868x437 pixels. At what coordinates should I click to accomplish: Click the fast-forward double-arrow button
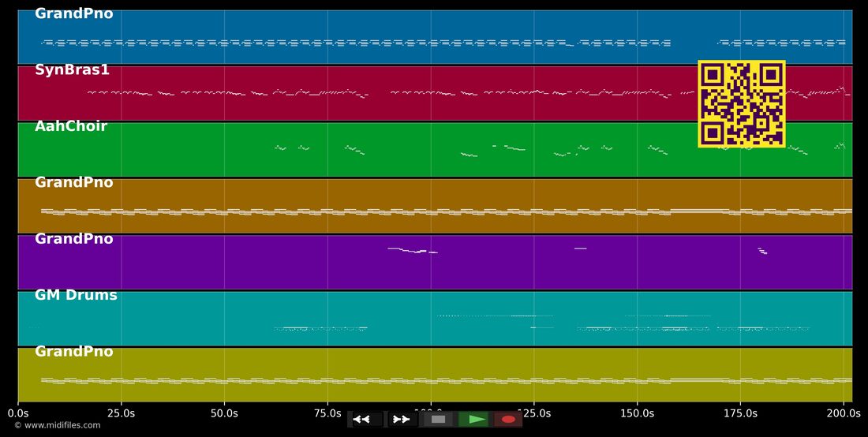tap(402, 420)
